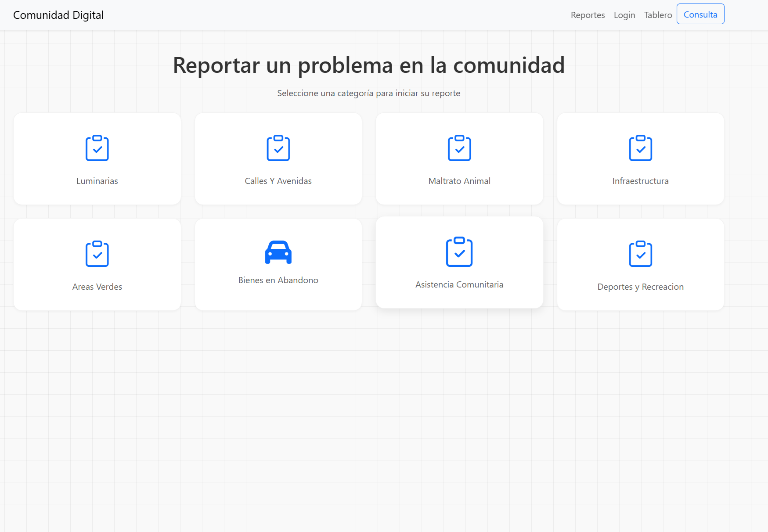The image size is (768, 532).
Task: Select the Maltrato Animal category card
Action: coord(459,158)
